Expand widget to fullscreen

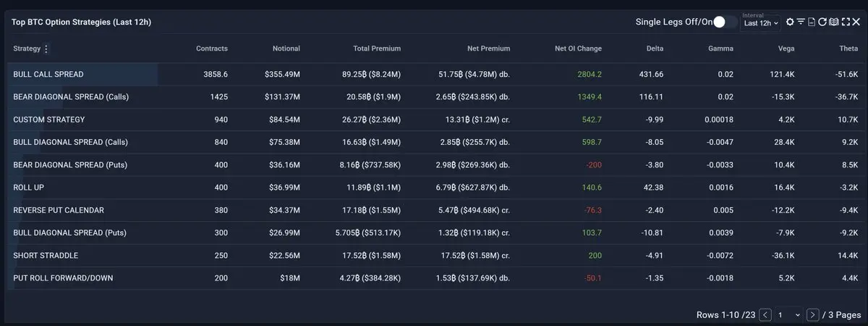[x=846, y=22]
